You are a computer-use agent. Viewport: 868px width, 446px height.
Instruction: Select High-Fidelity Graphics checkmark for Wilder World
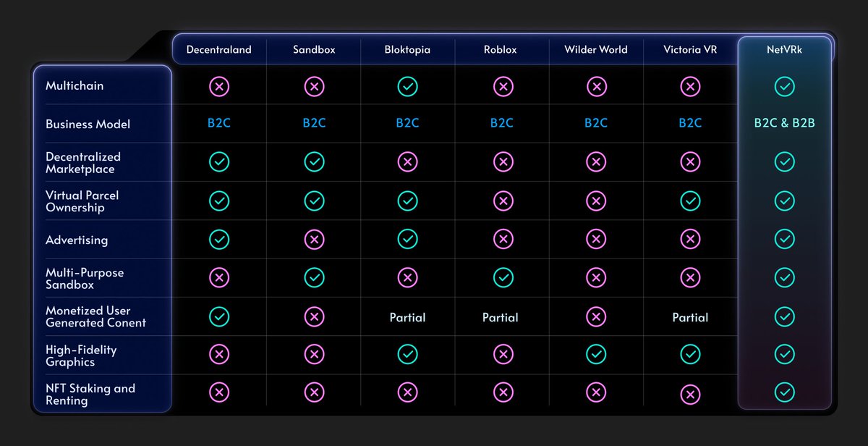(x=596, y=354)
